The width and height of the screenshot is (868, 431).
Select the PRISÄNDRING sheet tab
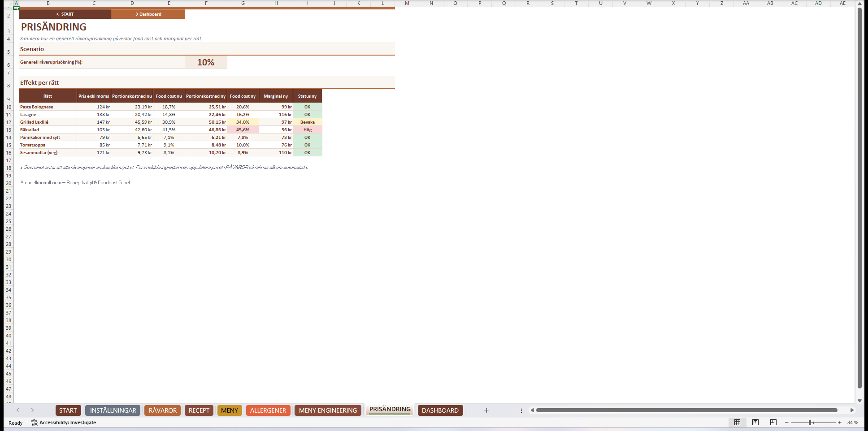click(x=390, y=409)
